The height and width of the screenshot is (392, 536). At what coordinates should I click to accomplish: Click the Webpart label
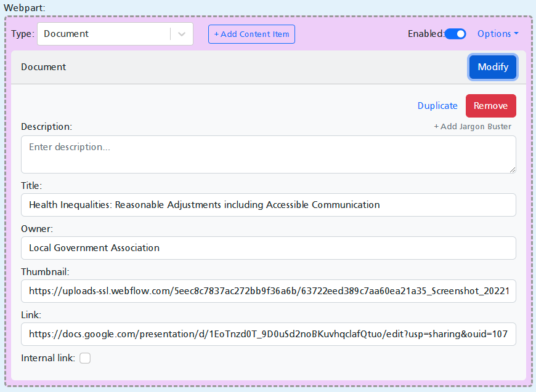(x=22, y=7)
